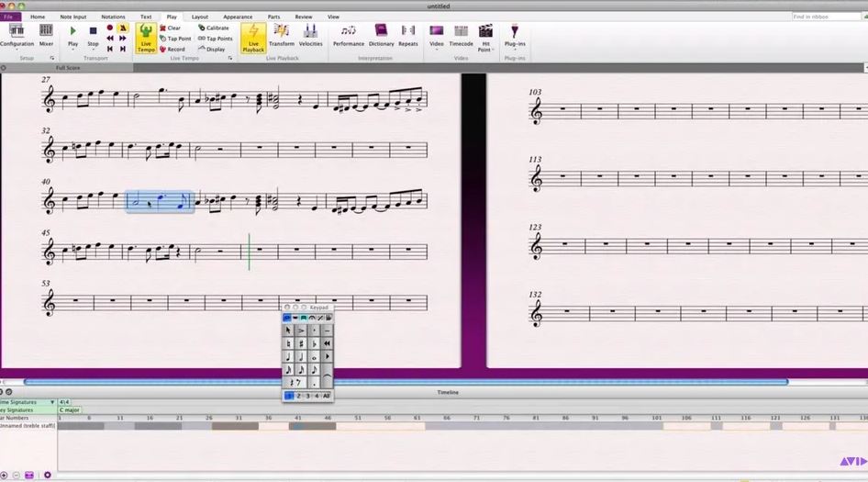Screen dimensions: 868x482
Task: Open the Configuration icon in Setup group
Action: (17, 36)
